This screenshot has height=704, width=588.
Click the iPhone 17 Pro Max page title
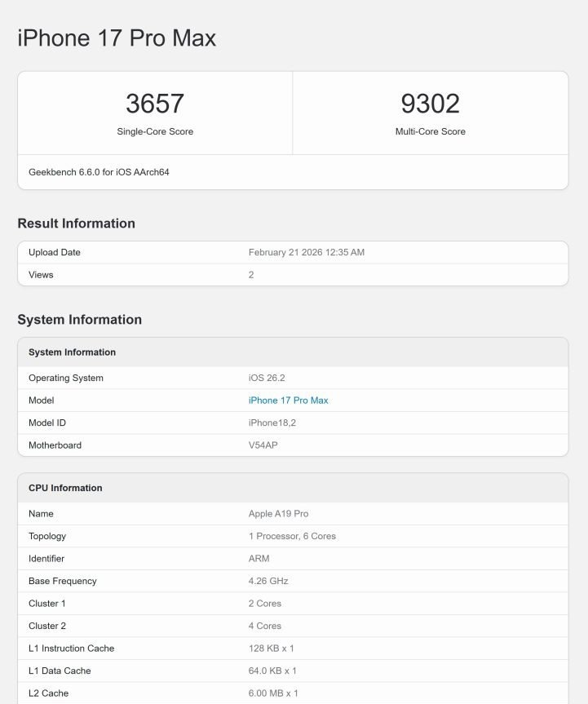point(117,38)
